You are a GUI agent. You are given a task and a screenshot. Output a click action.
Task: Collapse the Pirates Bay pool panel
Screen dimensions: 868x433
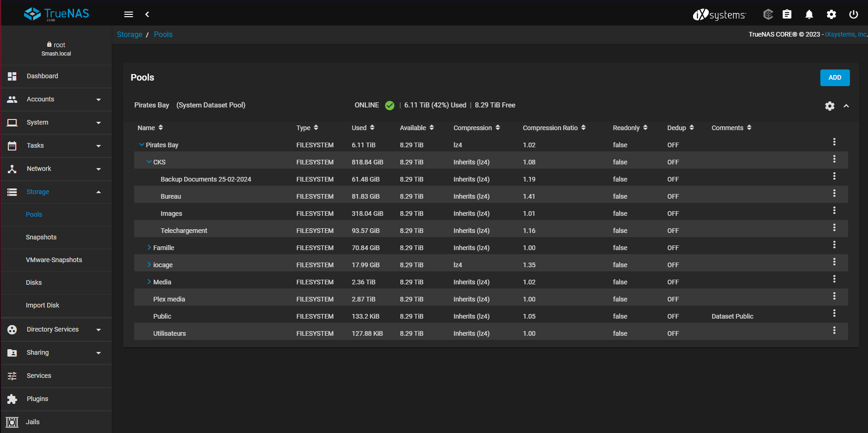coord(846,106)
